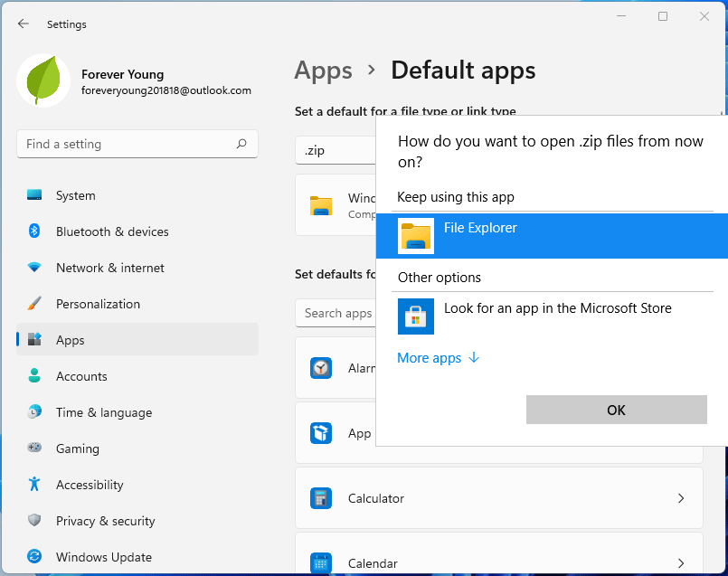The width and height of the screenshot is (728, 576).
Task: Open Windows Update category
Action: [x=137, y=556]
